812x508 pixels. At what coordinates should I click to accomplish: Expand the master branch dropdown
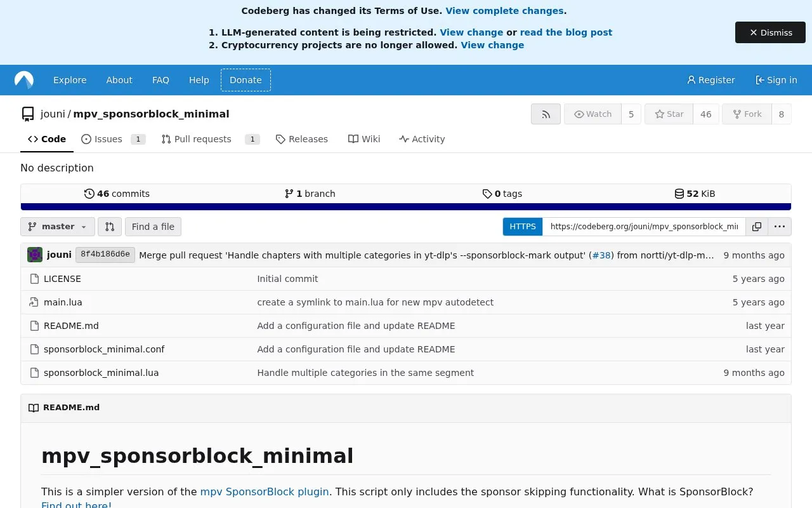point(58,227)
